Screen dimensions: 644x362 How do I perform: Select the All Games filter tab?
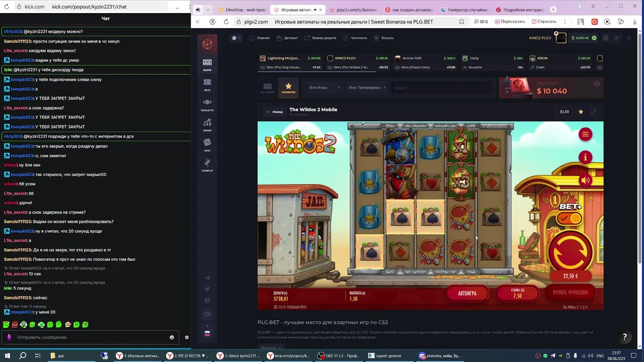[268, 88]
